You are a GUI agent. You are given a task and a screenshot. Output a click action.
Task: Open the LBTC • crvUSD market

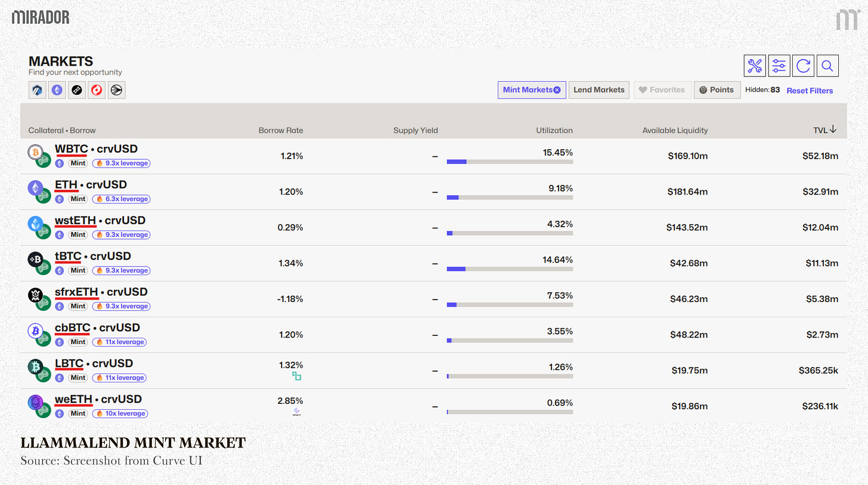[94, 364]
